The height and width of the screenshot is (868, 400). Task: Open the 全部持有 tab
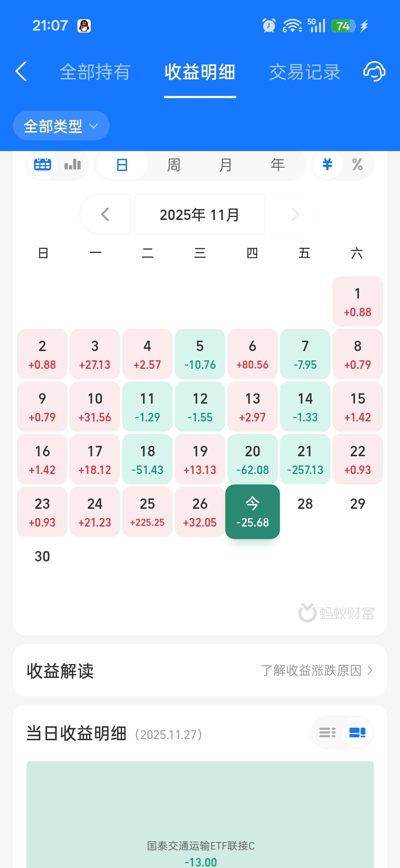pyautogui.click(x=95, y=72)
